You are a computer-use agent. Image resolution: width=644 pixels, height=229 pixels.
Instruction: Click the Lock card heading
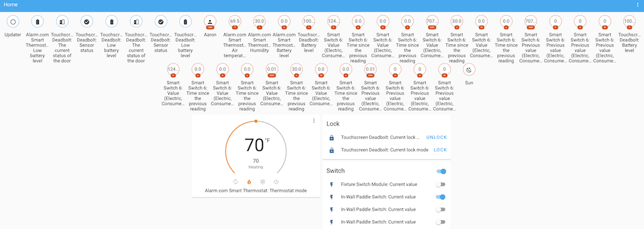(333, 123)
